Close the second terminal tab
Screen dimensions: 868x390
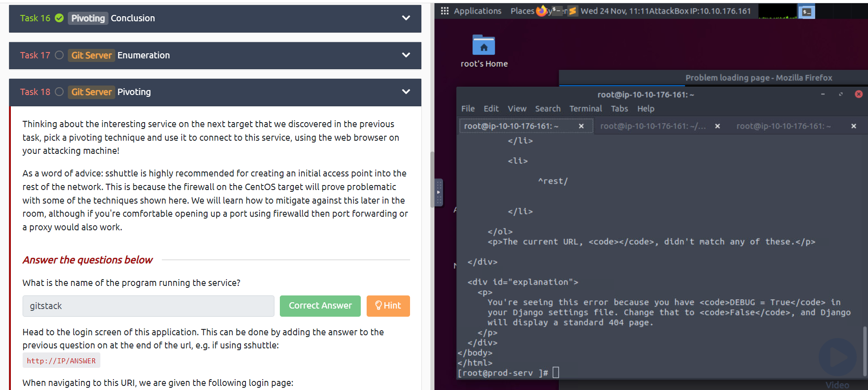tap(717, 126)
